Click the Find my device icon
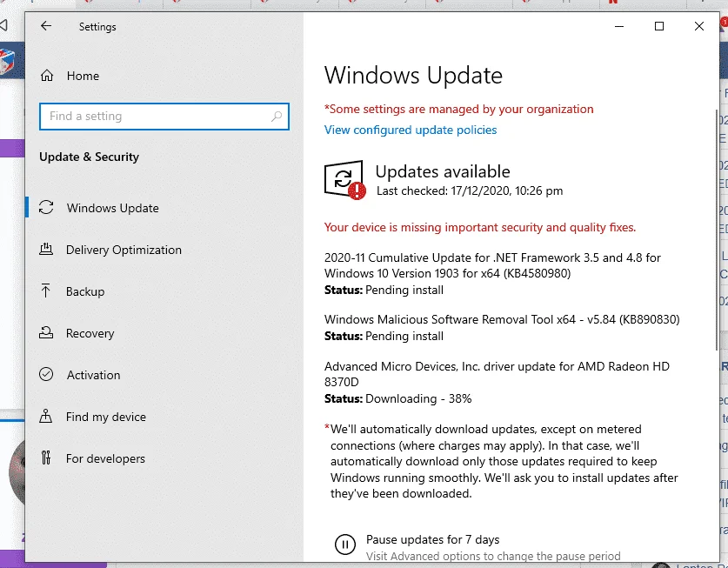 [x=45, y=416]
